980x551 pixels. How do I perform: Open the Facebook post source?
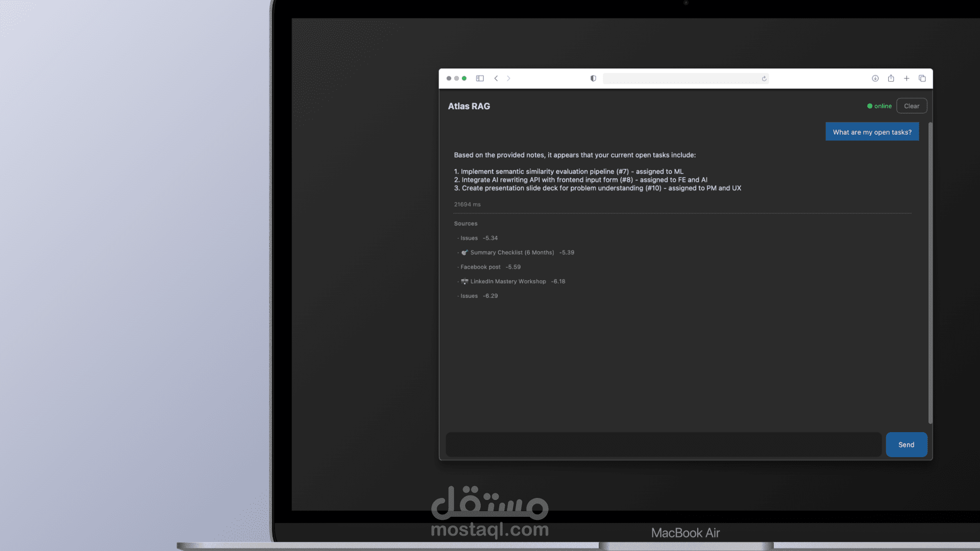point(489,267)
